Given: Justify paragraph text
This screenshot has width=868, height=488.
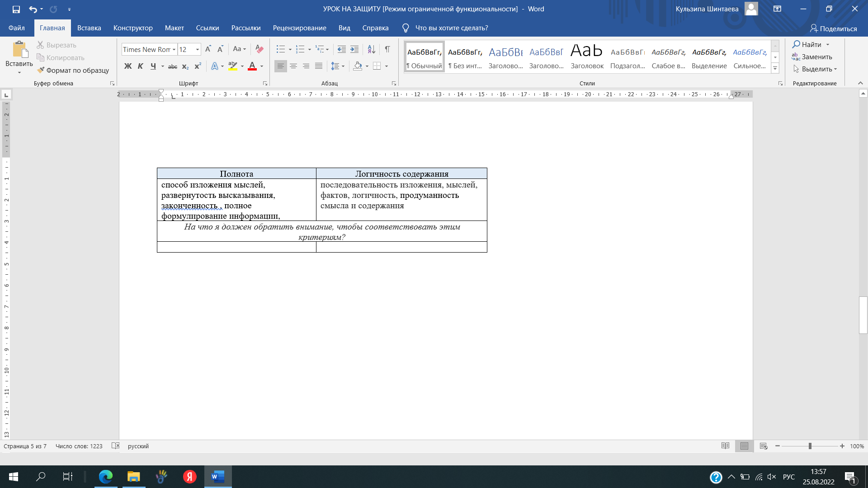Looking at the screenshot, I should (x=319, y=66).
